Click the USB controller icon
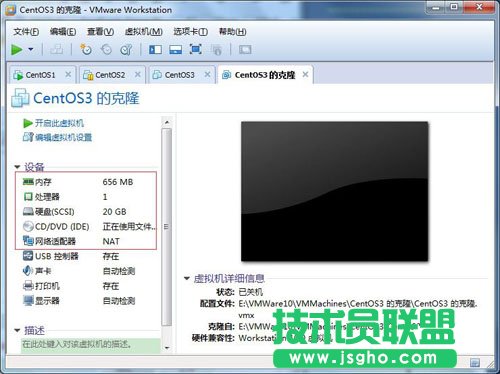500x374 pixels. (x=28, y=256)
